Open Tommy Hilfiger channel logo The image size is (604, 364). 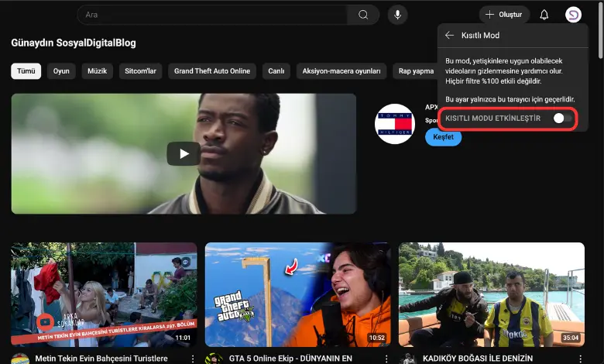(x=395, y=124)
